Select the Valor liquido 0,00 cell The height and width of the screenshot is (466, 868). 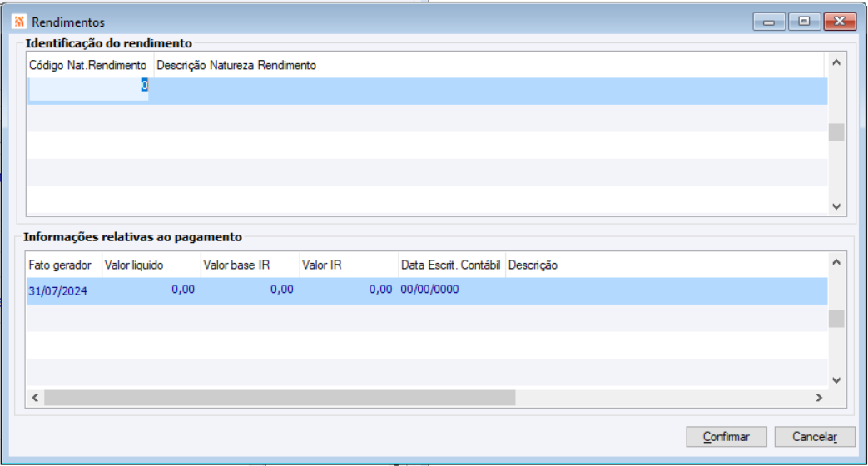(x=151, y=290)
